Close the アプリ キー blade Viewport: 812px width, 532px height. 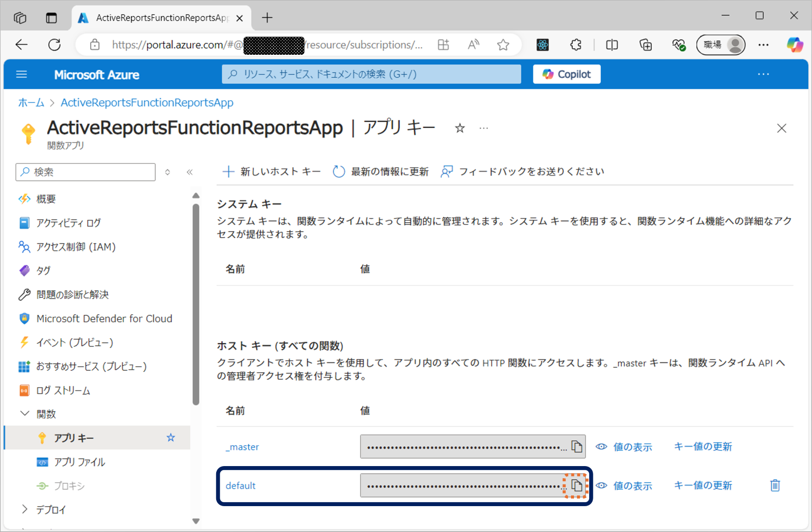(x=782, y=128)
